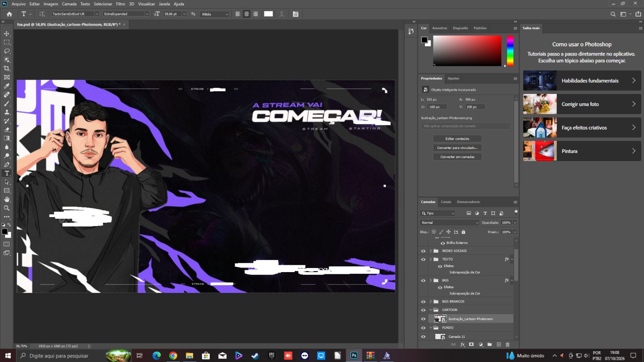
Task: Select the Zoom tool
Action: pyautogui.click(x=7, y=208)
